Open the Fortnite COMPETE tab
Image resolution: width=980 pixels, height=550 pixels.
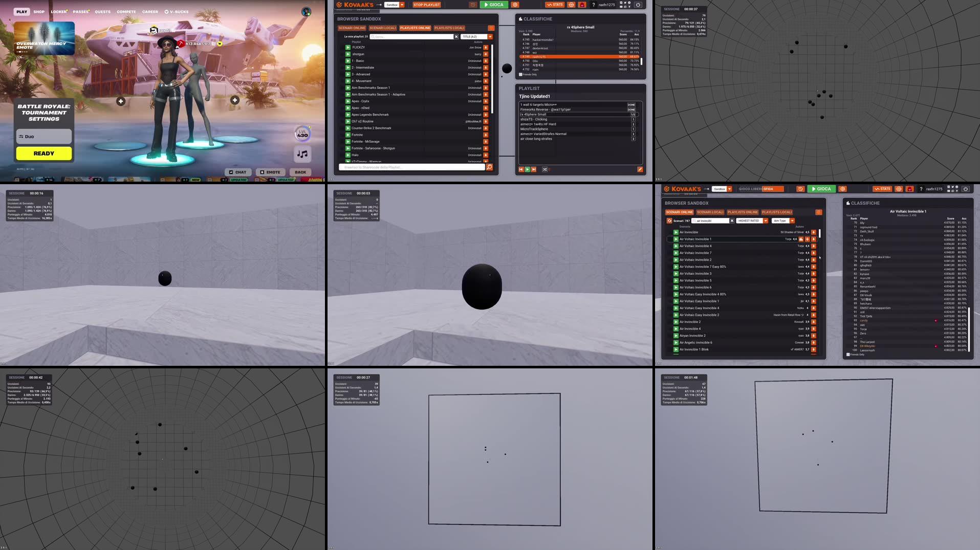126,12
